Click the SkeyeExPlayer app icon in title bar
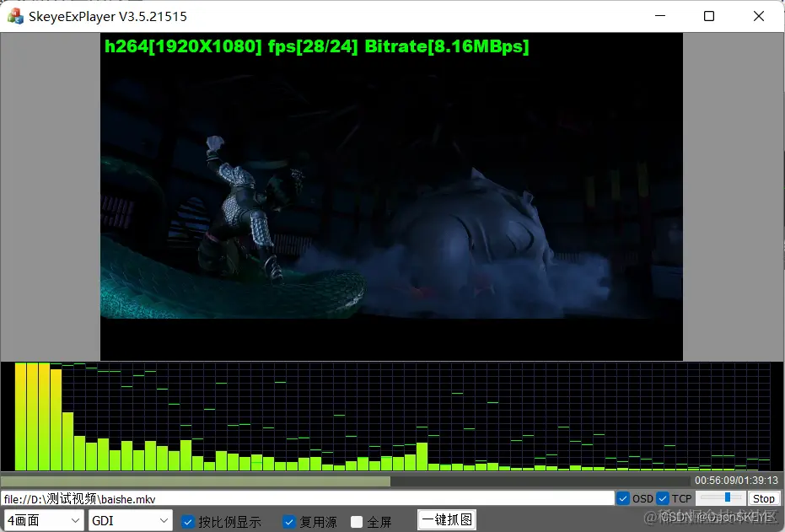Viewport: 785px width, 532px height. (x=15, y=16)
